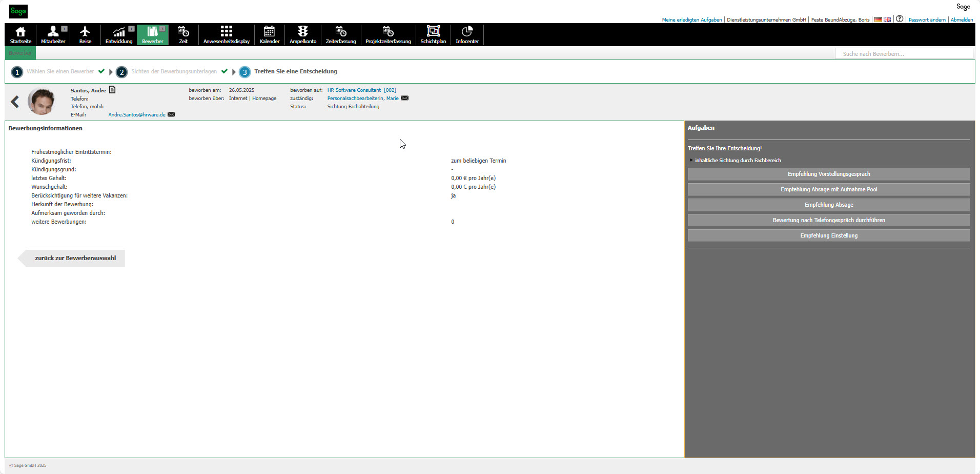980x474 pixels.
Task: Open Infocenter pie chart icon
Action: click(467, 34)
